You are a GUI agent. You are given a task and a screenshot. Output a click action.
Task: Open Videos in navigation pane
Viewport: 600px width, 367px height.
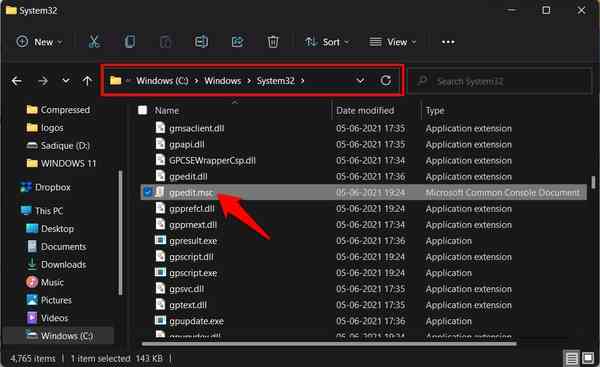(x=47, y=318)
